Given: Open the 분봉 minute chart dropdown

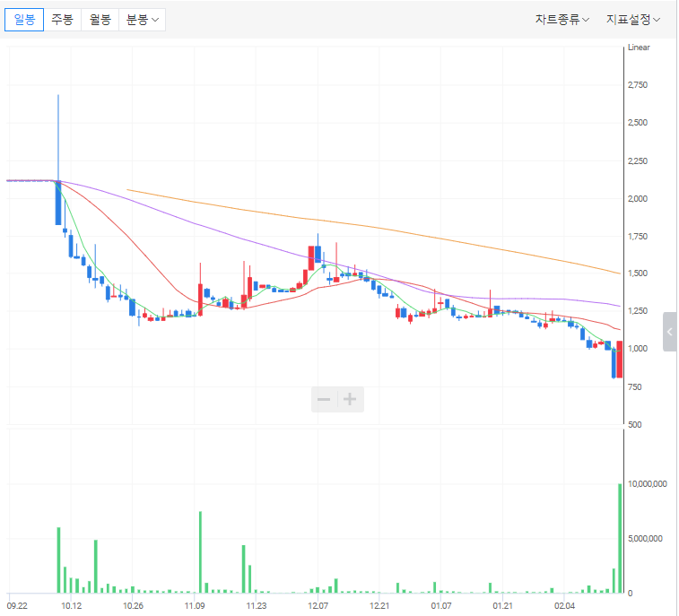Looking at the screenshot, I should pyautogui.click(x=142, y=20).
